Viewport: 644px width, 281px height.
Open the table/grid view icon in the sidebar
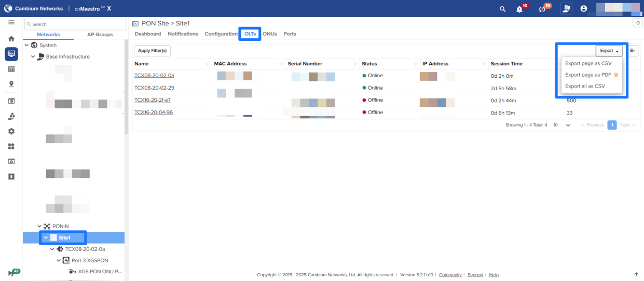click(x=11, y=69)
